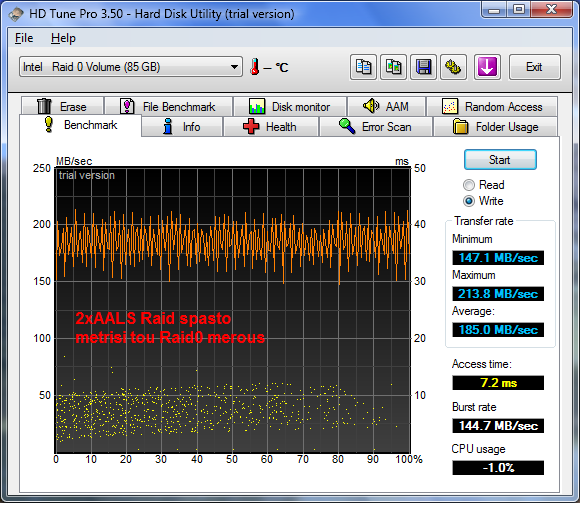
Task: Open the Intel Raid 0 Volume drive dropdown
Action: pyautogui.click(x=131, y=67)
